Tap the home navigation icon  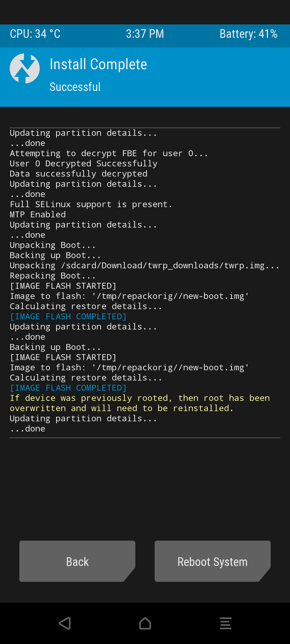click(x=145, y=623)
